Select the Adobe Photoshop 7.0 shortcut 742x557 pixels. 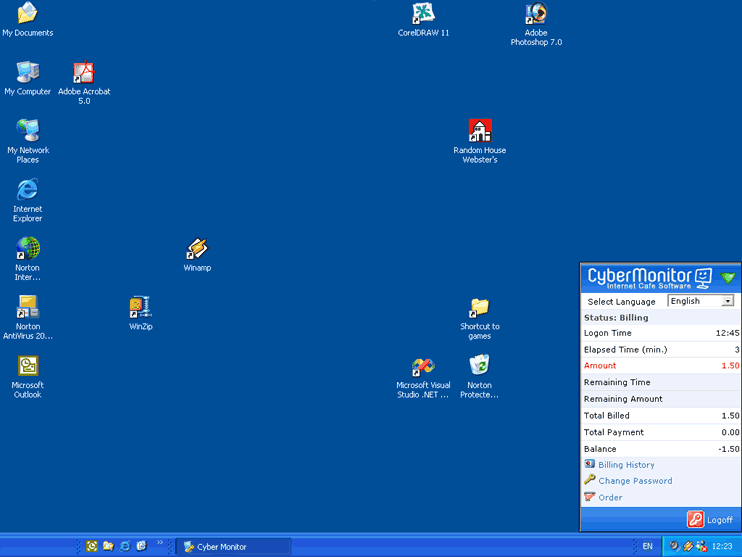tap(536, 24)
